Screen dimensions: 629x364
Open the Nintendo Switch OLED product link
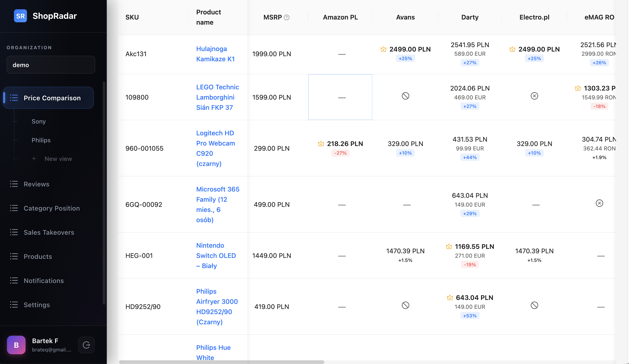[216, 256]
